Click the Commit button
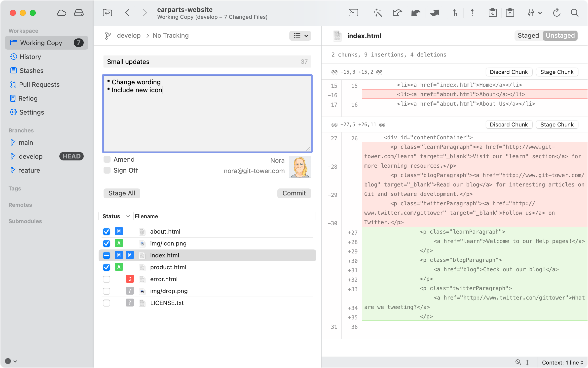 pyautogui.click(x=294, y=193)
